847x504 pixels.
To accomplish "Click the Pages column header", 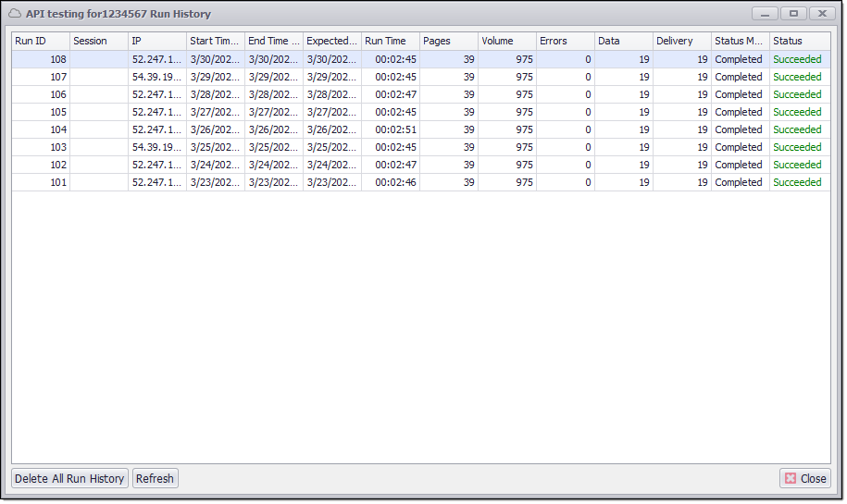I will pyautogui.click(x=448, y=41).
